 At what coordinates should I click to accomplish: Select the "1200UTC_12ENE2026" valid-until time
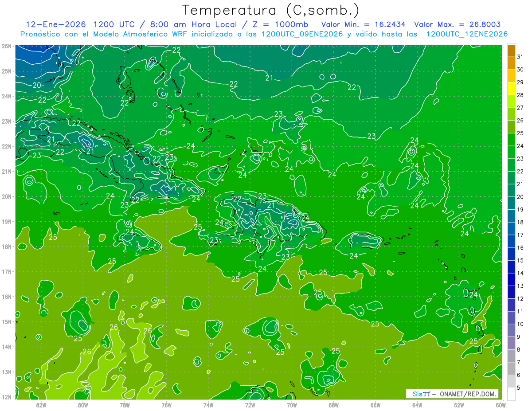[467, 34]
